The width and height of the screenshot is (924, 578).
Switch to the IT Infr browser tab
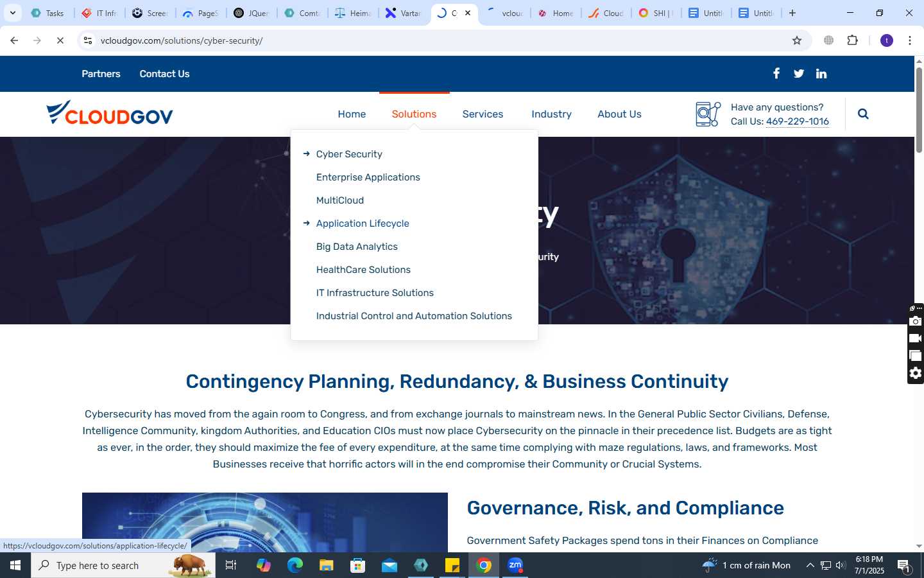point(99,13)
